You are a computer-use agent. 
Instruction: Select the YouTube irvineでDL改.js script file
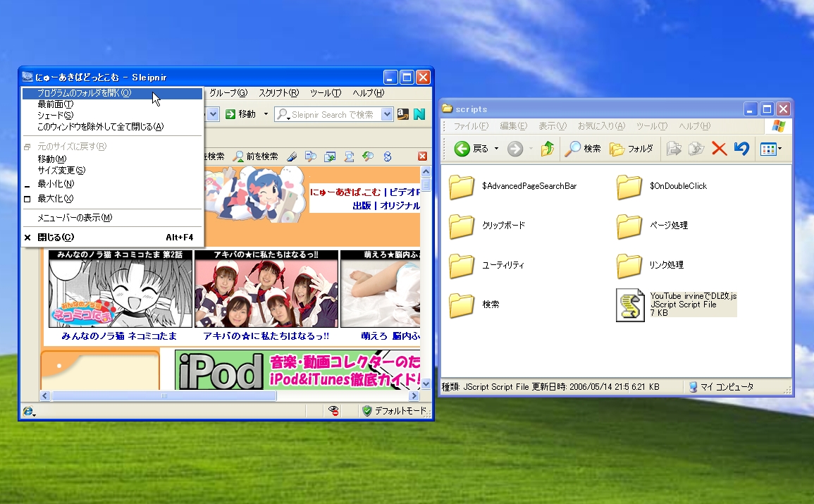tap(676, 305)
